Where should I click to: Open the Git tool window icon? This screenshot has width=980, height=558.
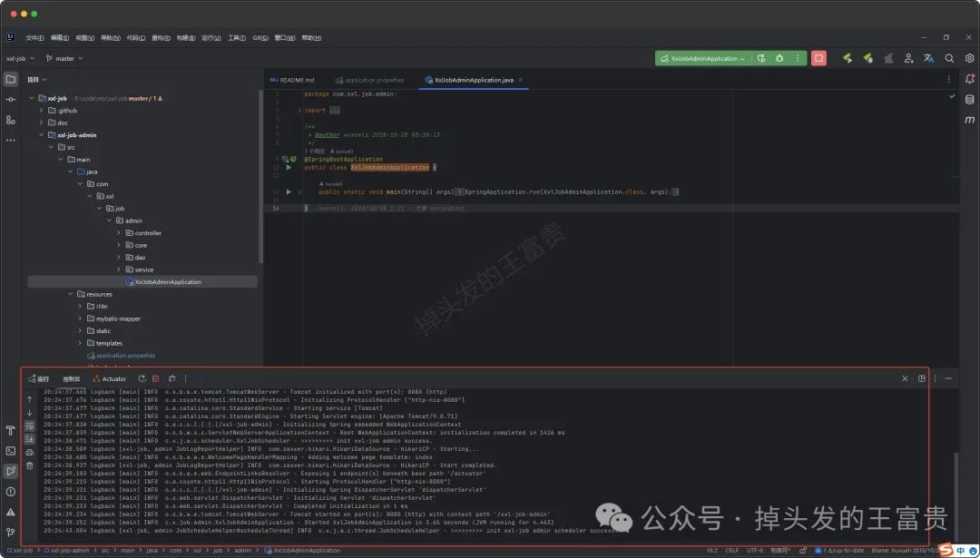point(10,532)
